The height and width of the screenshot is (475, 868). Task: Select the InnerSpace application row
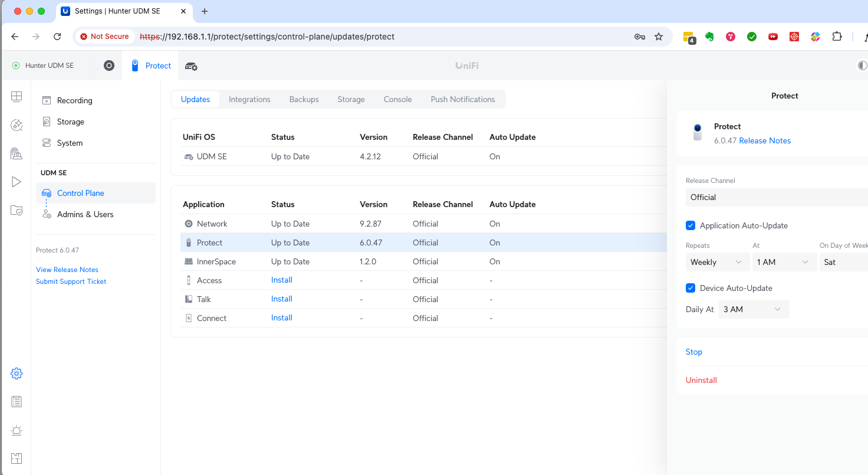tap(423, 261)
